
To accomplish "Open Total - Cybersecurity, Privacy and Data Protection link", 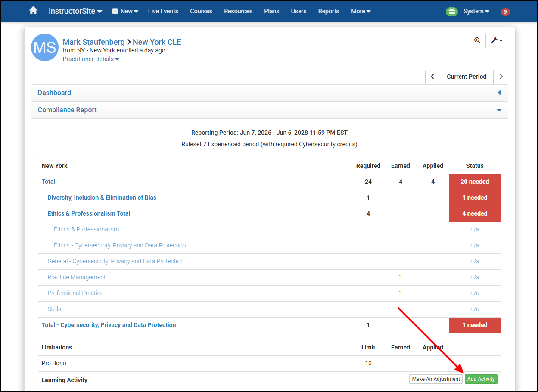I will click(x=109, y=325).
